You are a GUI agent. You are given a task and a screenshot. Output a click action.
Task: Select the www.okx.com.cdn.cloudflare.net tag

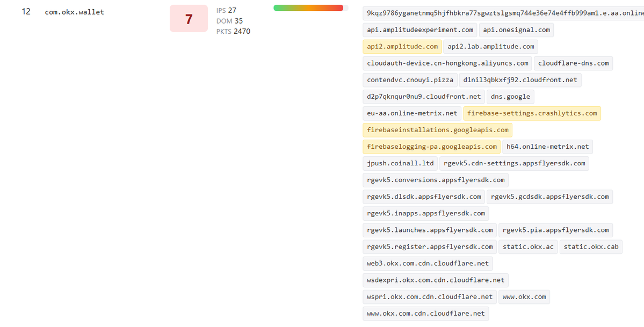[x=425, y=314]
